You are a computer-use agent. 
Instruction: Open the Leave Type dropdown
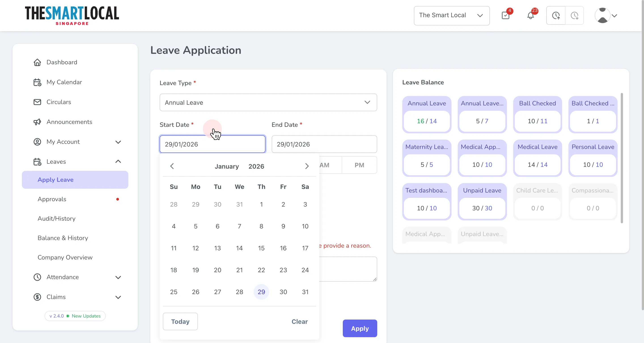click(268, 102)
